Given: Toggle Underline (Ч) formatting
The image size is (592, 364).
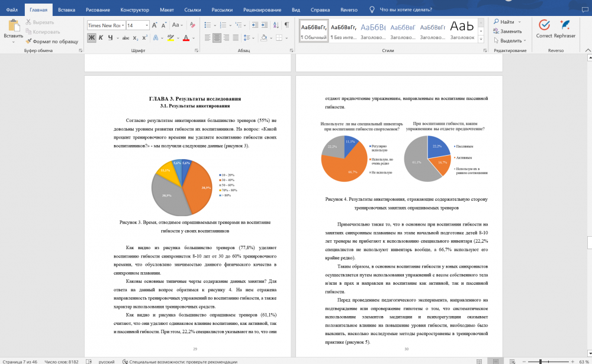Looking at the screenshot, I should 110,38.
